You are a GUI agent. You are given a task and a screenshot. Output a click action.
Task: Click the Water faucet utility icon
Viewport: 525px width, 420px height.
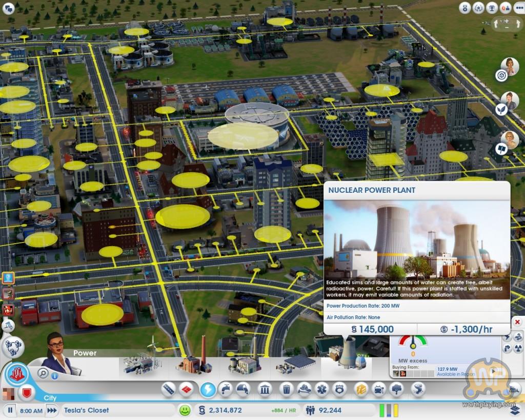(x=224, y=390)
